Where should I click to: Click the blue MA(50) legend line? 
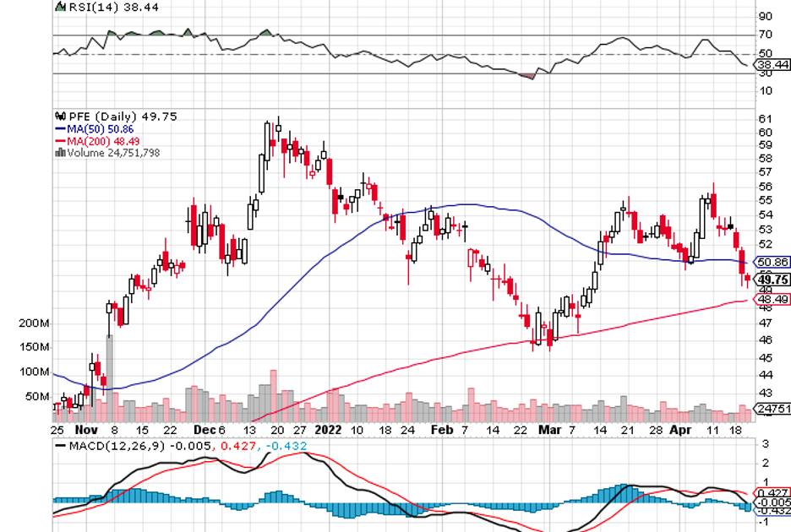[x=59, y=129]
